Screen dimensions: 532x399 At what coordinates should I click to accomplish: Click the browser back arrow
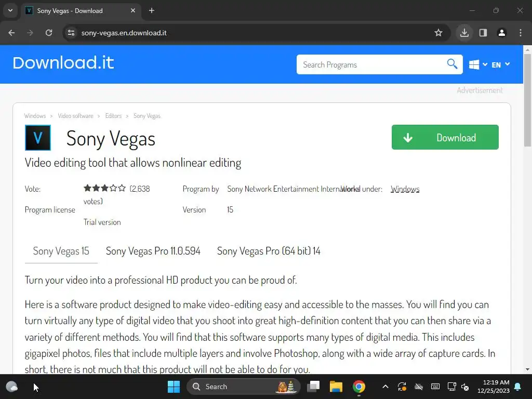point(11,33)
